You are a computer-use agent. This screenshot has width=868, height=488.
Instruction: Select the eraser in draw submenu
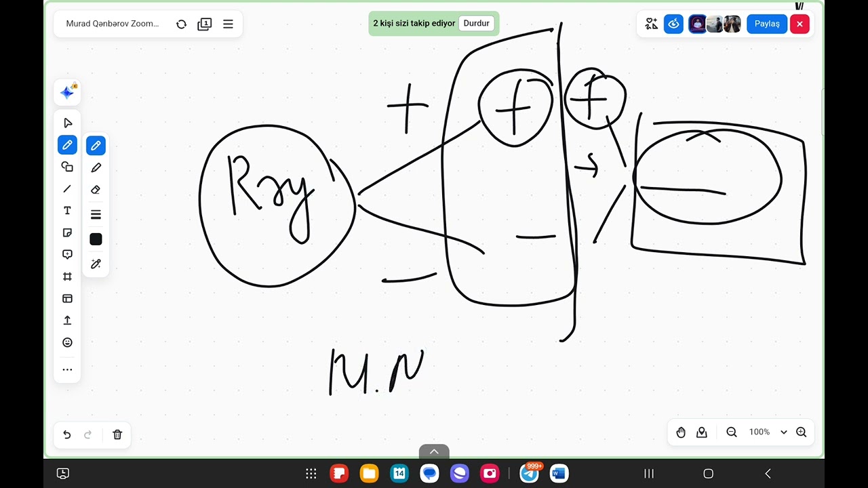point(96,190)
